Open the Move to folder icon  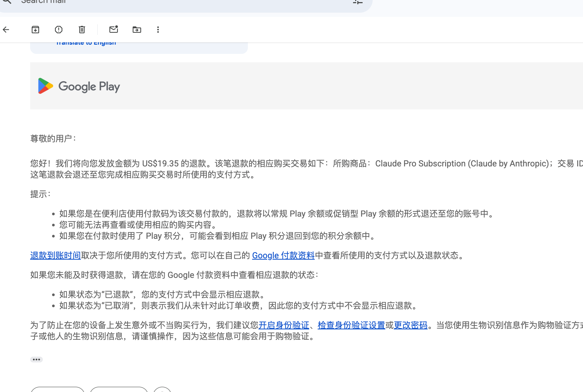(x=137, y=30)
